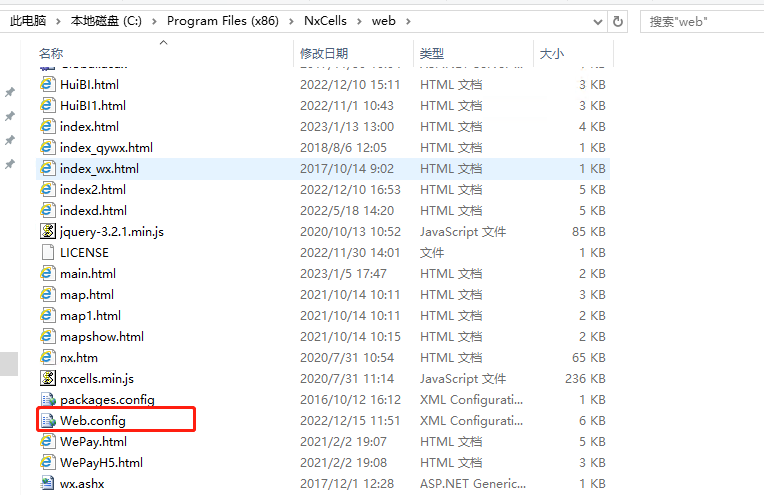Sort files by the 大小 column header
764x501 pixels.
[x=551, y=53]
